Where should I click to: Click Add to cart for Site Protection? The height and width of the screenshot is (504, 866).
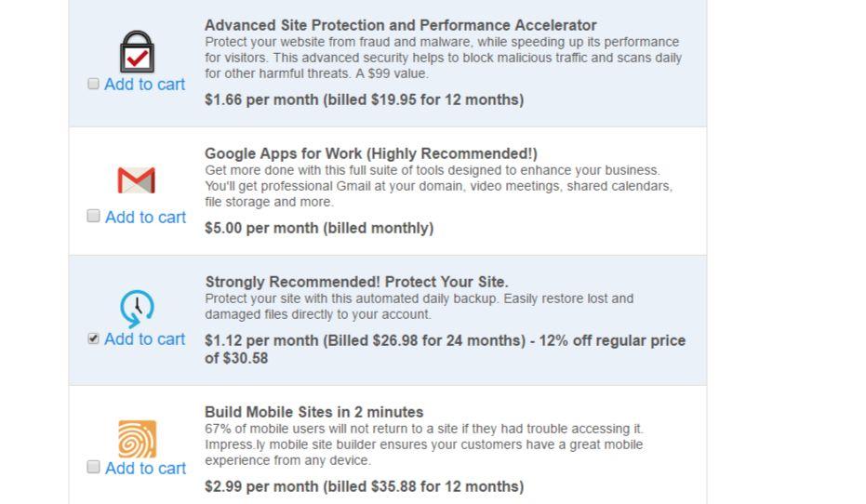pos(144,85)
